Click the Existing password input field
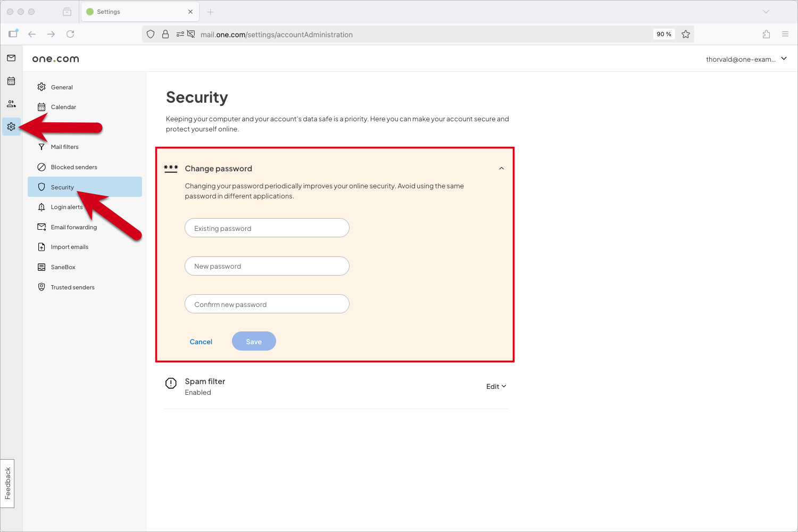Screen dimensions: 798x532 (x=267, y=228)
